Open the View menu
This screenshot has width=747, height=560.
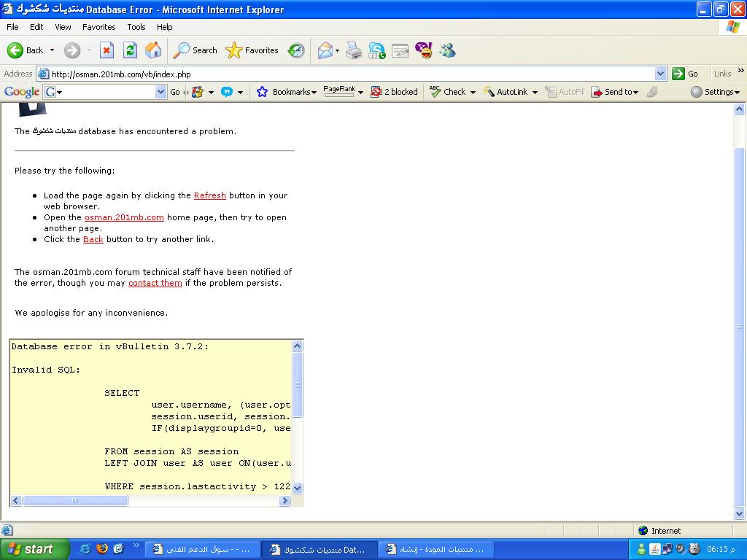point(63,27)
